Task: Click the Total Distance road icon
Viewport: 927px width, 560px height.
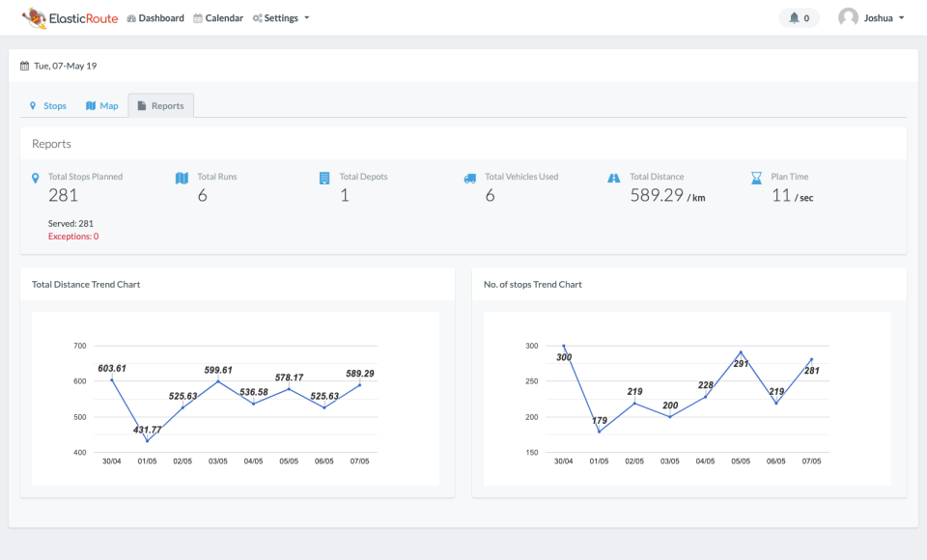Action: coord(613,179)
